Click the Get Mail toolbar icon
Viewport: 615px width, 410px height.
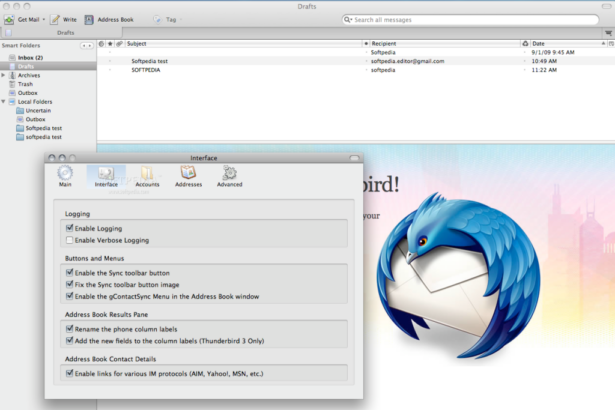point(9,19)
